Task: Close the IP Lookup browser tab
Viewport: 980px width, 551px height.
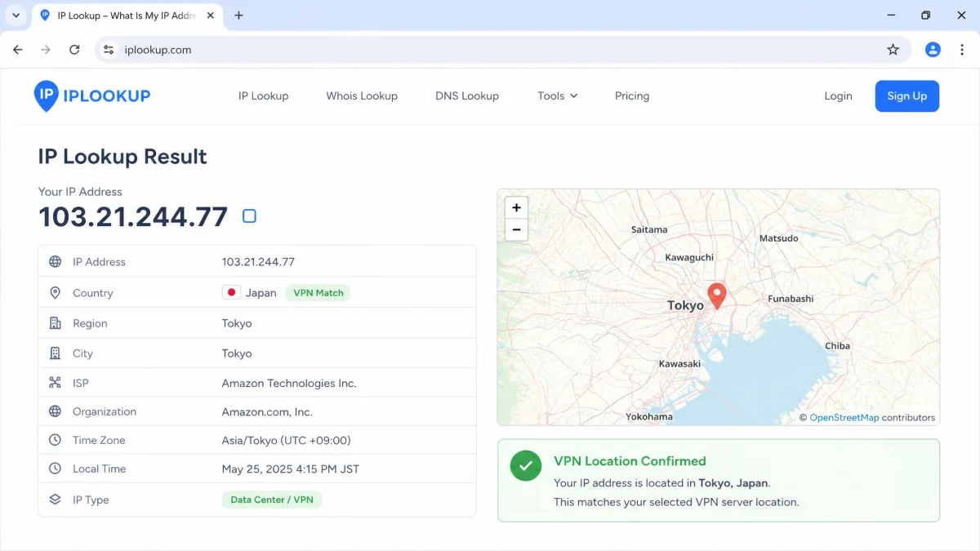Action: [x=212, y=16]
